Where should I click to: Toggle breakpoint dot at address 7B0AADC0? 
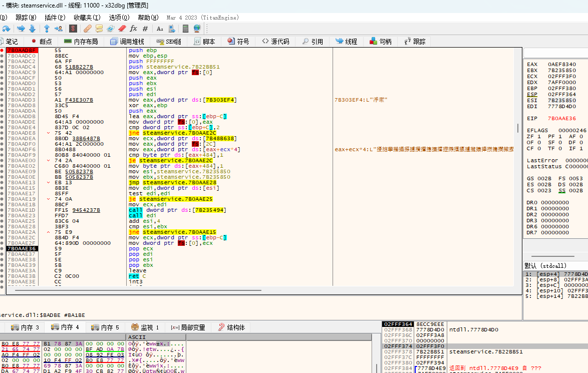(x=2, y=56)
